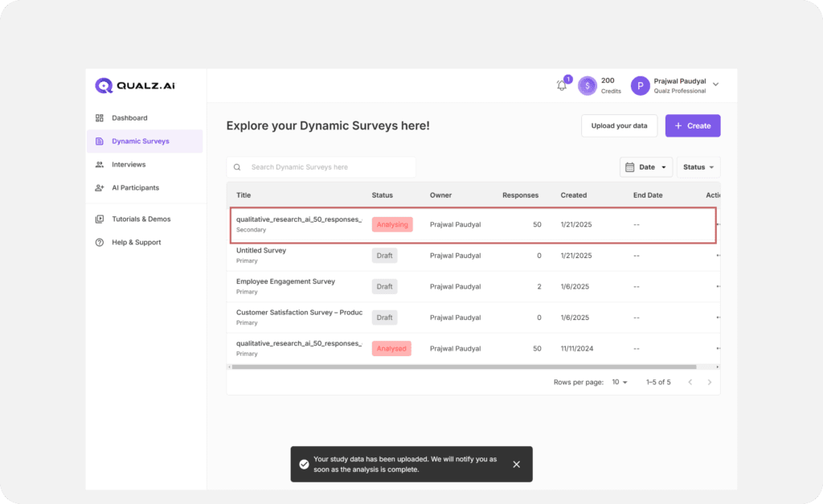Navigate to Interviews in the sidebar
Image resolution: width=823 pixels, height=504 pixels.
point(129,164)
